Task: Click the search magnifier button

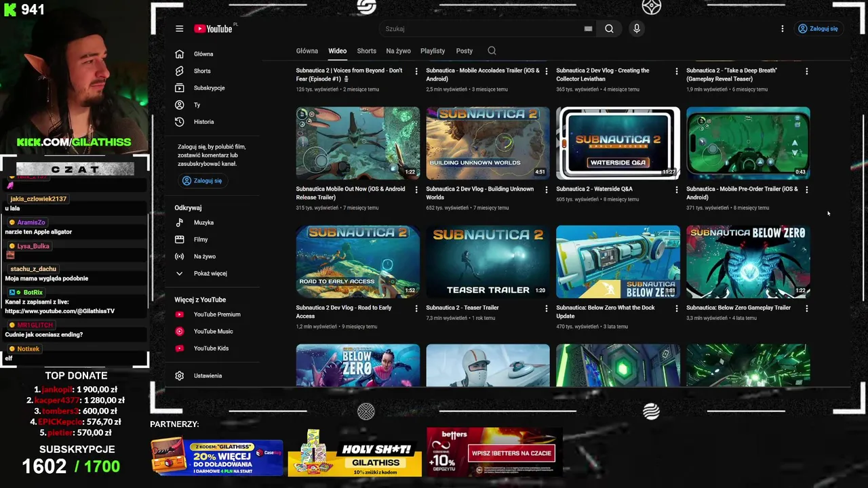Action: click(x=609, y=28)
